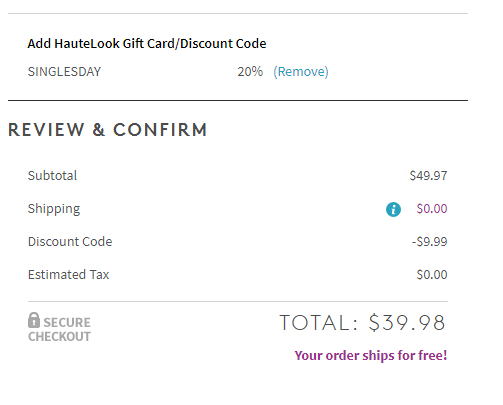Click the 20% discount value

(250, 72)
